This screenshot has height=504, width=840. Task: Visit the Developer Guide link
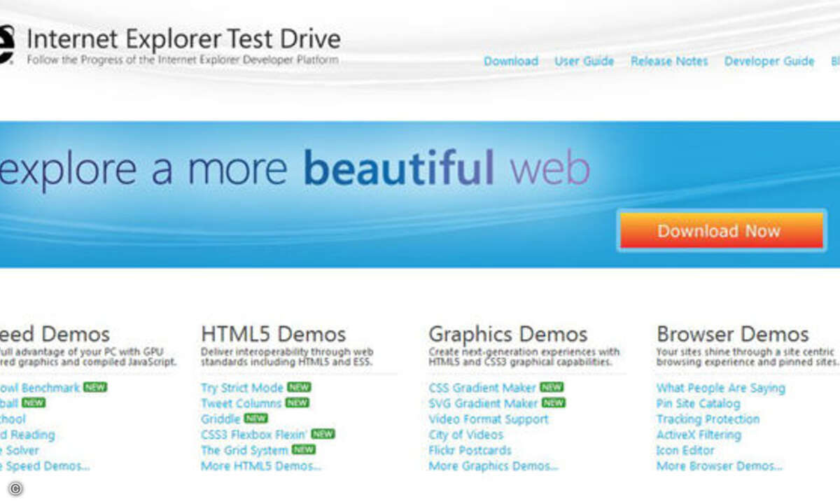click(769, 62)
